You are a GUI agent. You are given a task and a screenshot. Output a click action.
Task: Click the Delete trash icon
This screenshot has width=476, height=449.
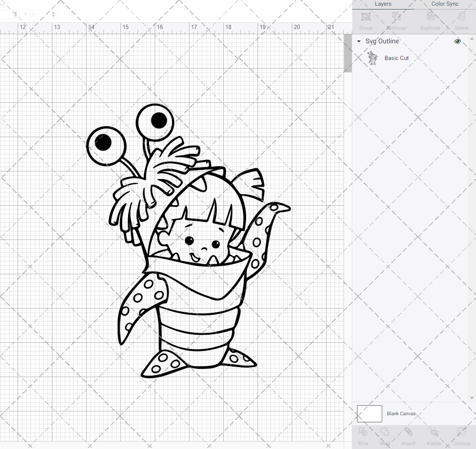pos(461,20)
